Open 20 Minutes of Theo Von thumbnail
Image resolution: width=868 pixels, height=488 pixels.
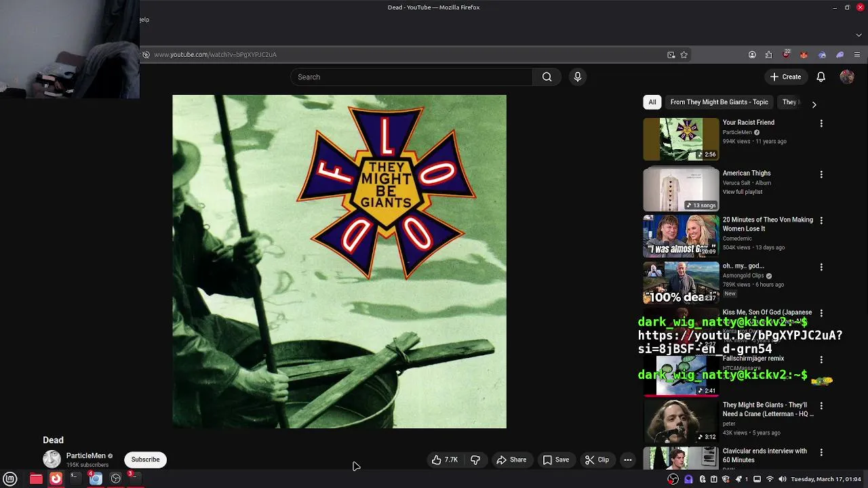681,237
